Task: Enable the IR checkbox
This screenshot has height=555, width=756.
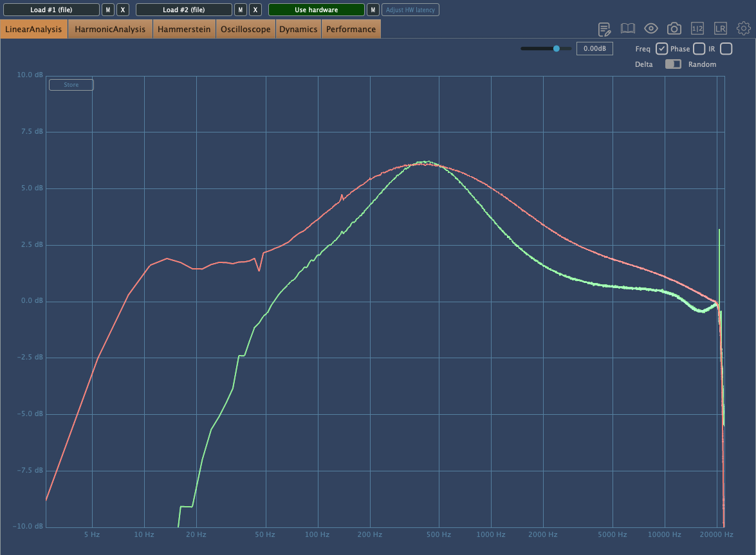Action: [x=726, y=49]
